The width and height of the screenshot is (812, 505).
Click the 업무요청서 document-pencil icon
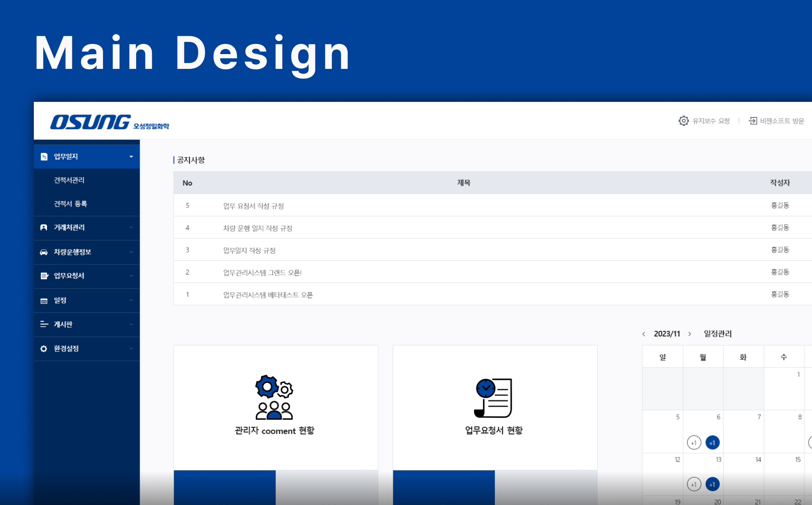(x=44, y=276)
